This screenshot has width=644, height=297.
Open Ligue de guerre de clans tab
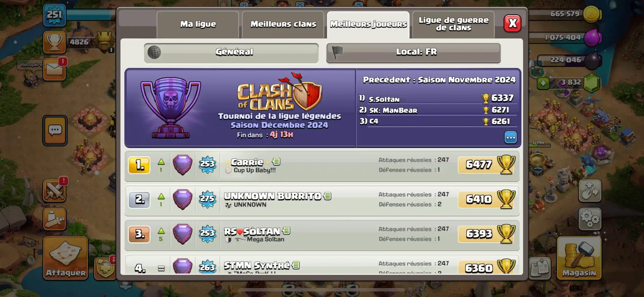point(453,24)
